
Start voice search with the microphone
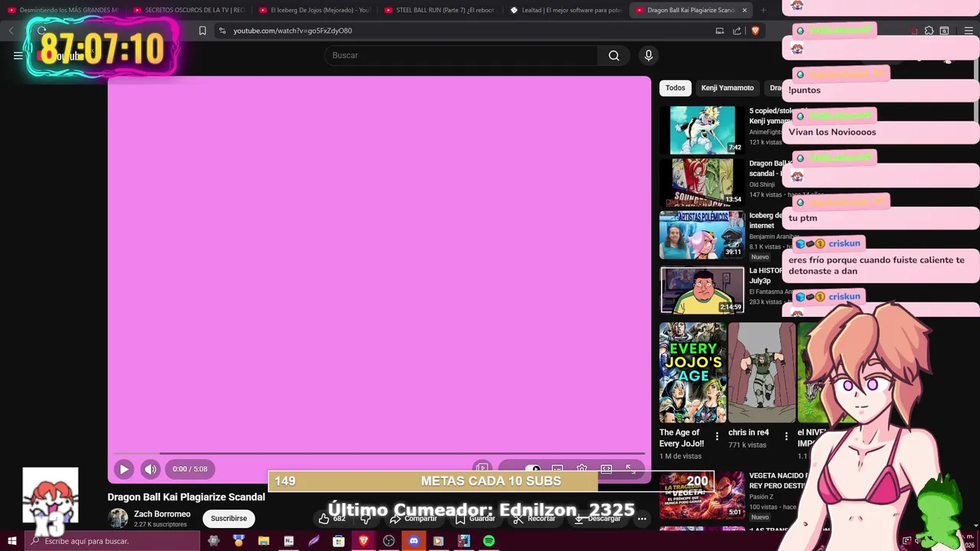(648, 55)
